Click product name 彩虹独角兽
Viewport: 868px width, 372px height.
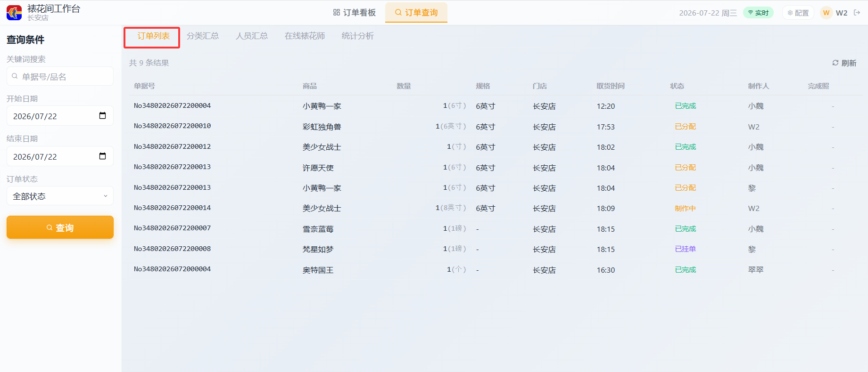pos(322,127)
